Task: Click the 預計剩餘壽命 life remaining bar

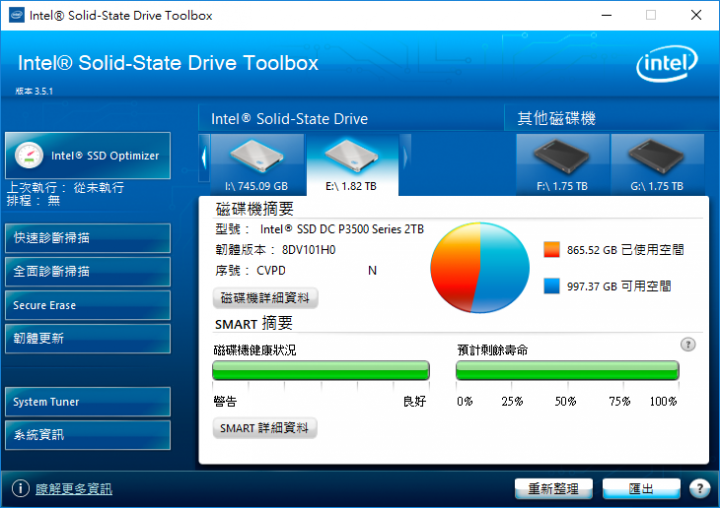Action: pyautogui.click(x=567, y=370)
